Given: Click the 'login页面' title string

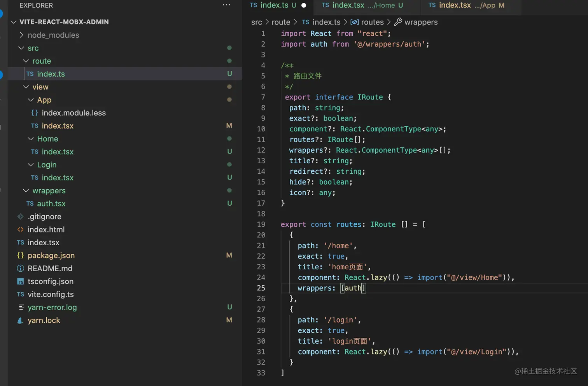Looking at the screenshot, I should 350,341.
